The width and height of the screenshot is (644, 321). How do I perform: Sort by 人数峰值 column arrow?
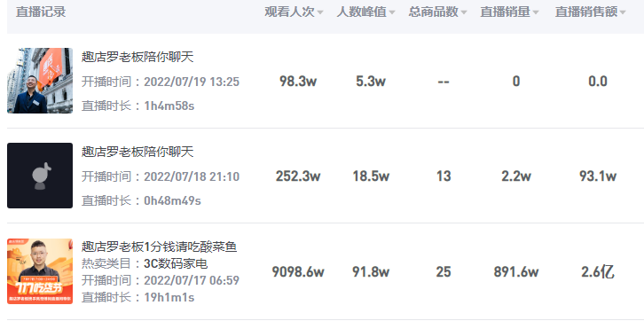pos(392,12)
